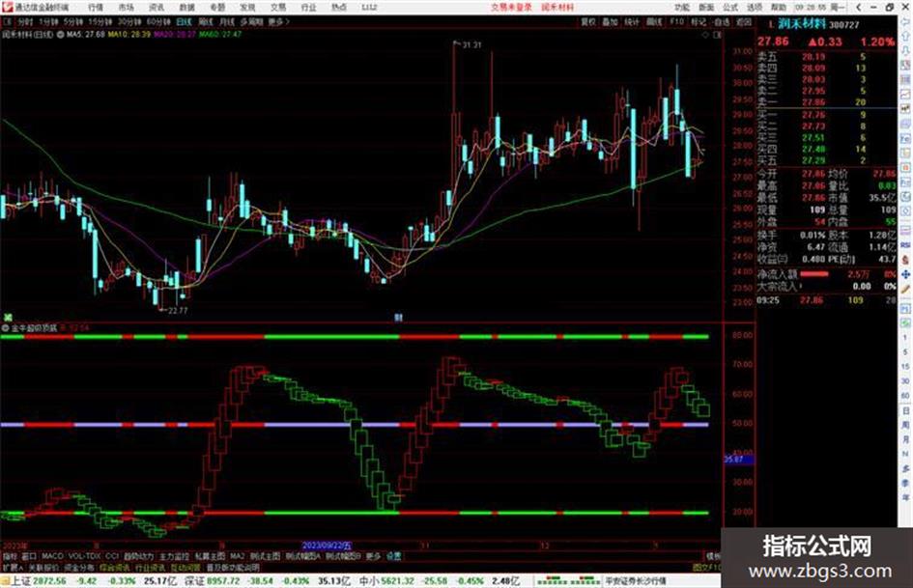913x588 pixels.
Task: Switch chart to 5分钟 period
Action: [72, 21]
